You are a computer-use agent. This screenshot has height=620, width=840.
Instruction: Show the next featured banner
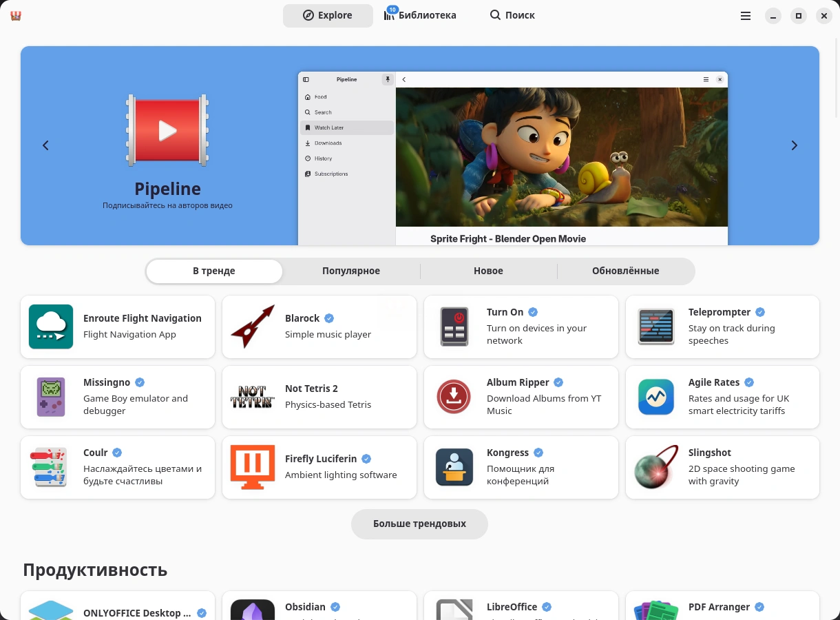(795, 145)
